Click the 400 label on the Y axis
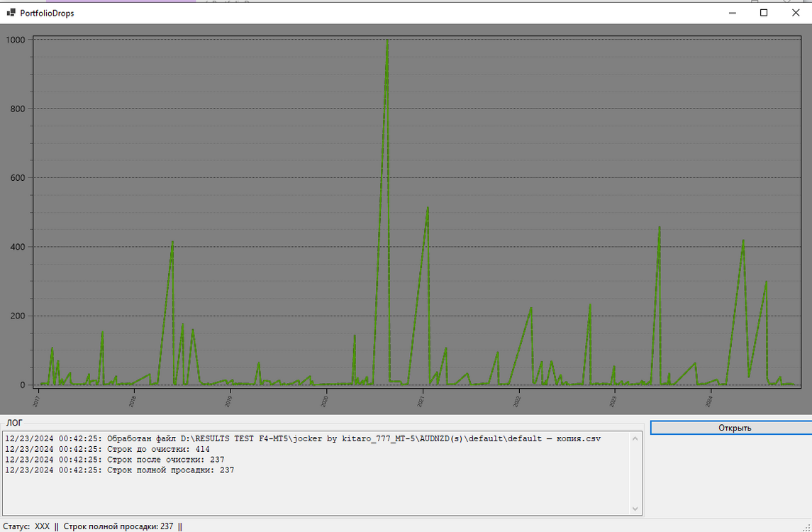The height and width of the screenshot is (532, 812). [x=18, y=247]
